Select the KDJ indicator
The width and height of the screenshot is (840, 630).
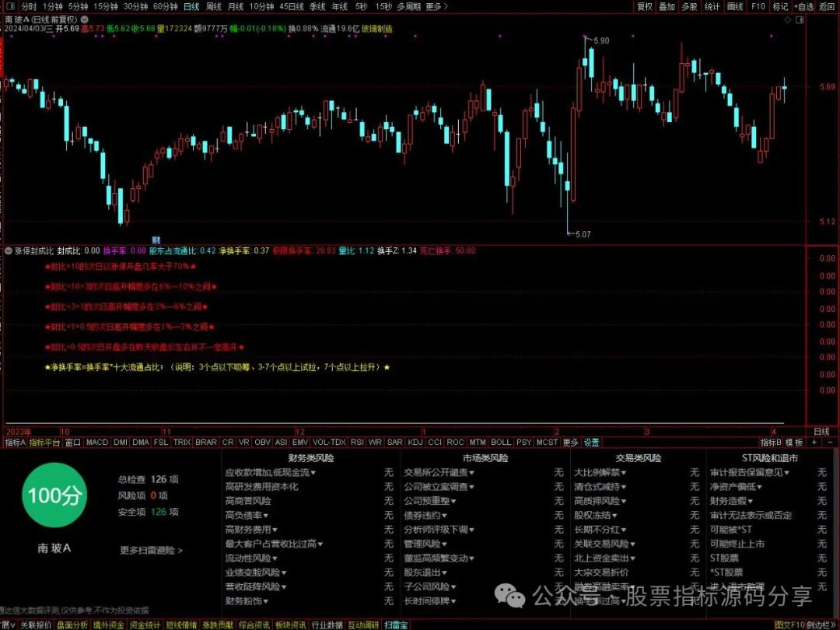415,443
